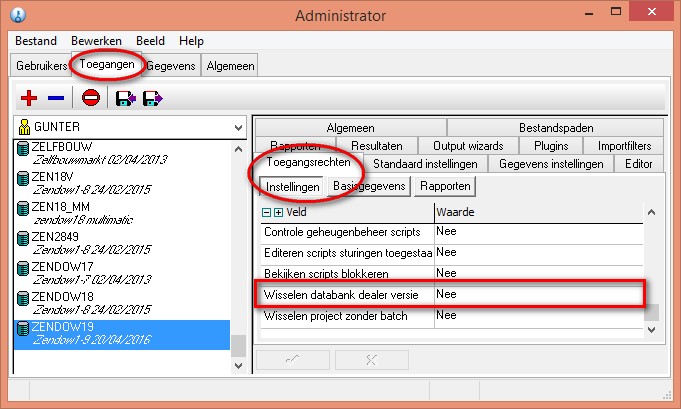Screen dimensions: 681x409
Task: Switch to the Gegevens tab
Action: [171, 66]
